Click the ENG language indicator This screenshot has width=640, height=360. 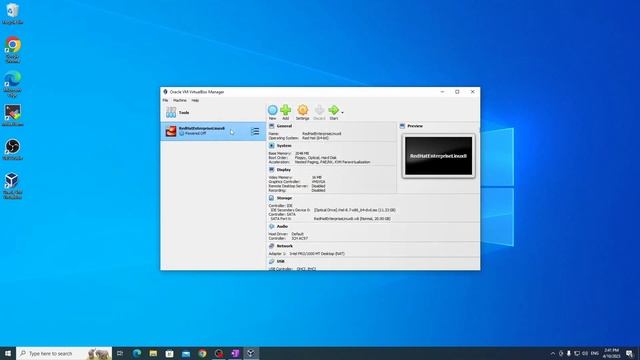(x=595, y=353)
